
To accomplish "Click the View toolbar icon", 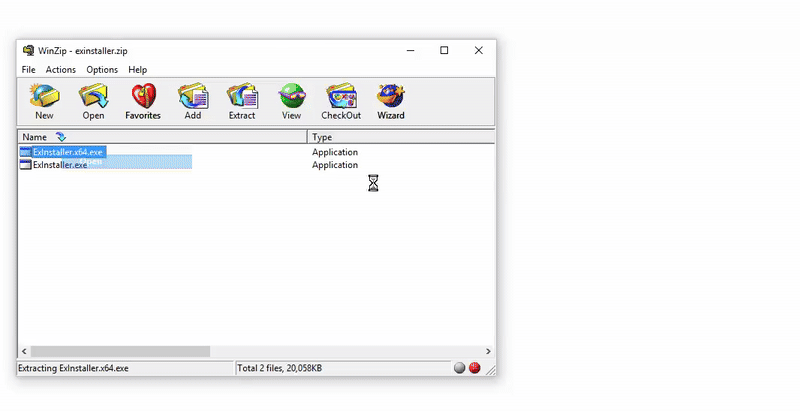I will pos(291,100).
